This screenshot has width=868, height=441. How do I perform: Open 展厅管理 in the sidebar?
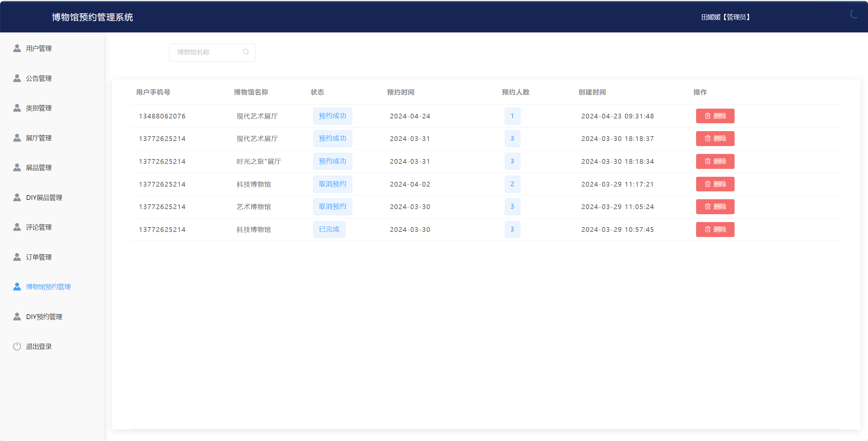click(x=39, y=138)
